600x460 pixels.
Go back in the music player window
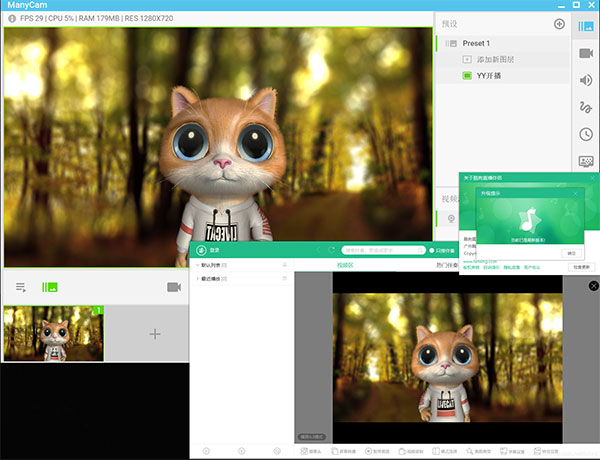[318, 250]
